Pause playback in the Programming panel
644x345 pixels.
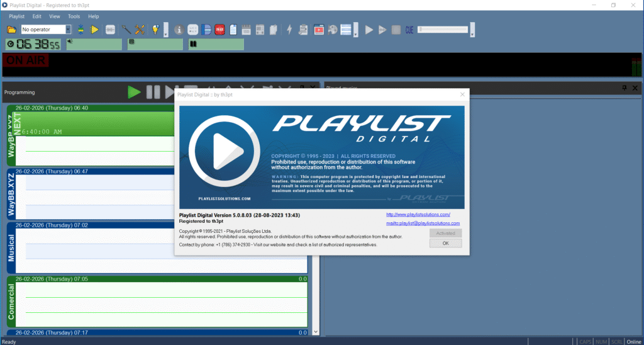pyautogui.click(x=153, y=92)
